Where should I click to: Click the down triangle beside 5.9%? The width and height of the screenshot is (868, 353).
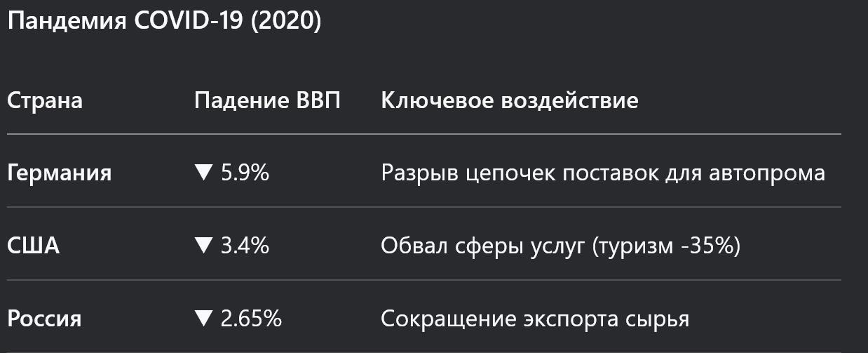pos(203,173)
